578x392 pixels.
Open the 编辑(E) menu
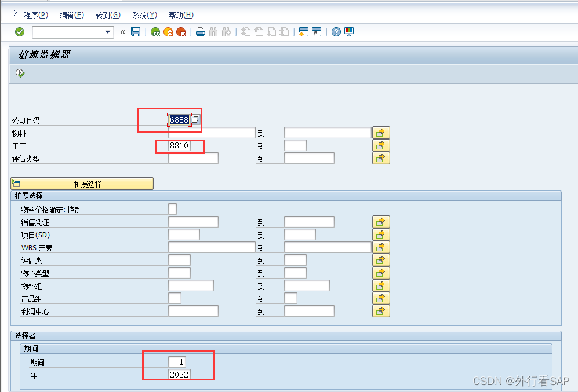pos(72,15)
